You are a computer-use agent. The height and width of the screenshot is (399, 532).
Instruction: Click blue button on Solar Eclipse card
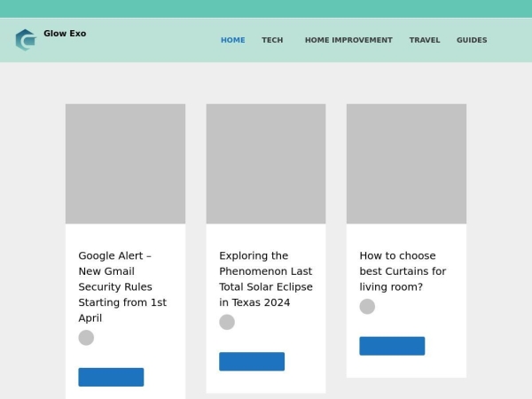point(252,362)
